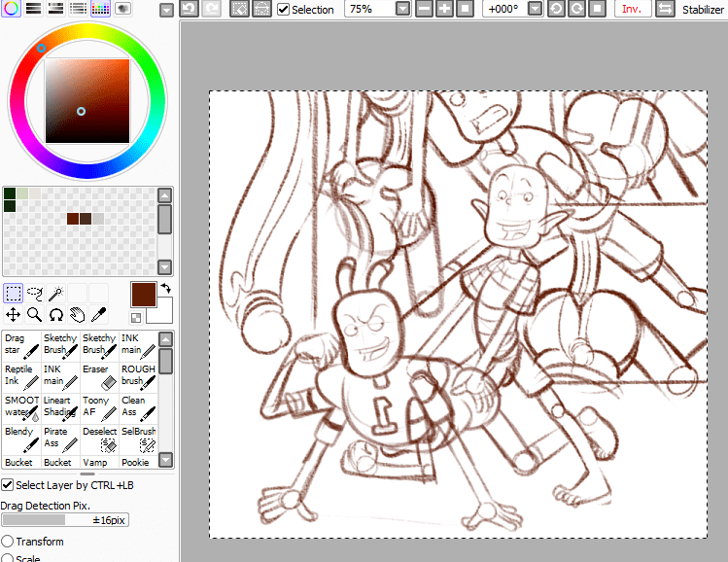The height and width of the screenshot is (562, 728).
Task: Choose the ROUGH brush preset
Action: [138, 376]
